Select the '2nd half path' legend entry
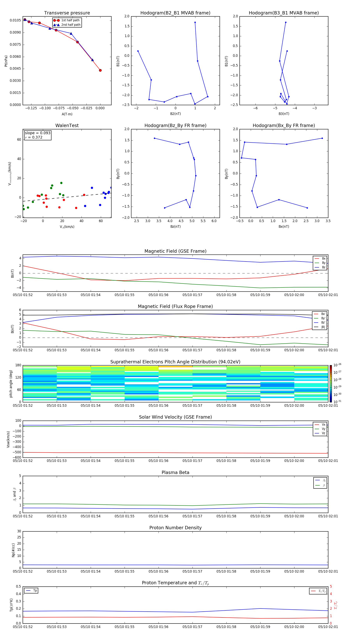Image resolution: width=351 pixels, height=644 pixels. click(x=67, y=25)
